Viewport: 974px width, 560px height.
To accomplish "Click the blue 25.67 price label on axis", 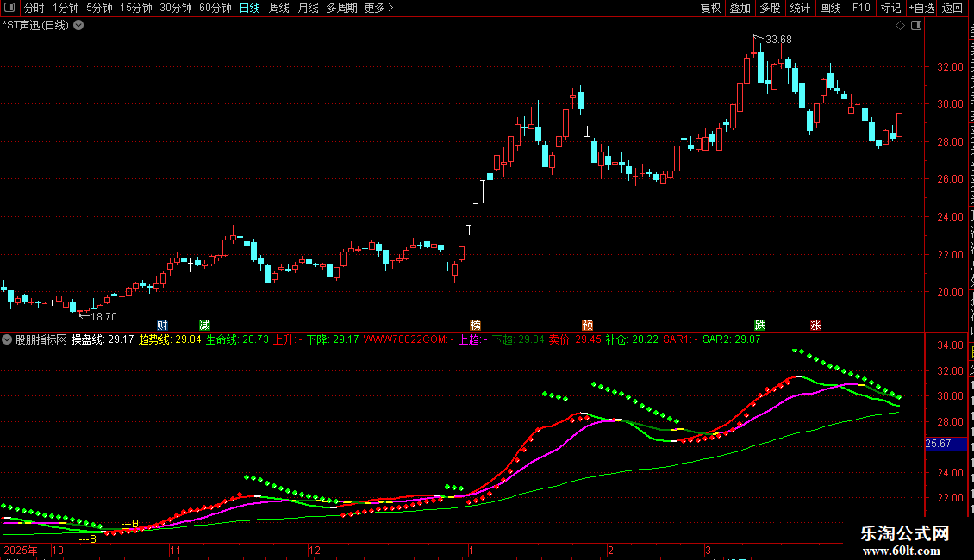I will (946, 444).
